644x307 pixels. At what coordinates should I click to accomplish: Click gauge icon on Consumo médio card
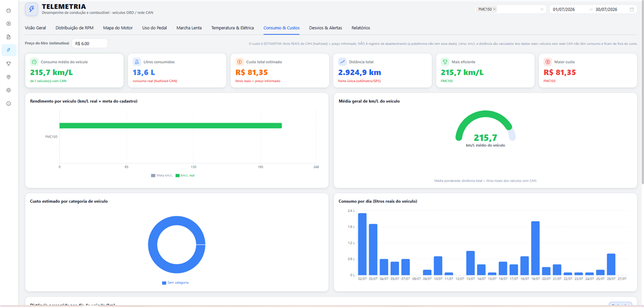coord(34,62)
